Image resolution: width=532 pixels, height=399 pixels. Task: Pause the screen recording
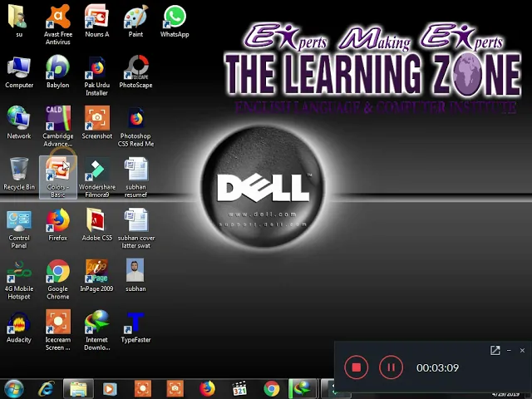(391, 367)
